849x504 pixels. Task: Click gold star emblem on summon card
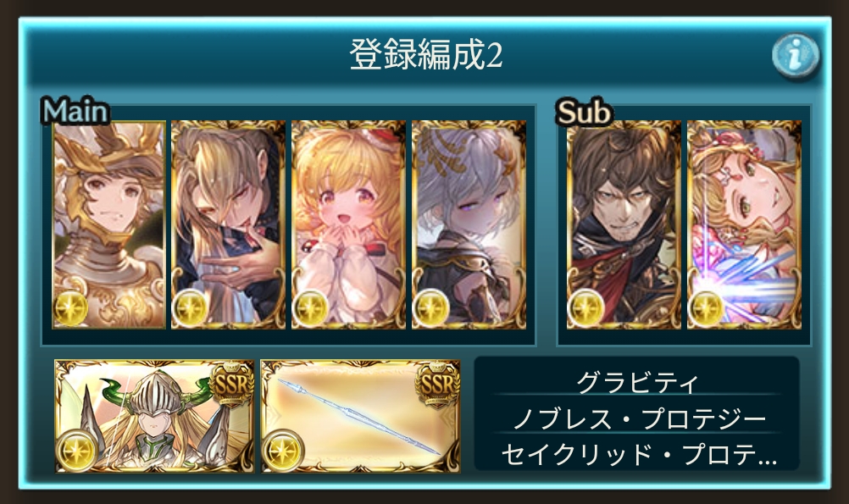click(77, 451)
